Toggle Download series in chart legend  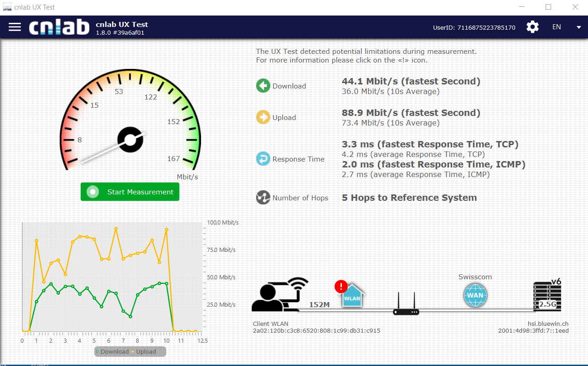coord(112,351)
